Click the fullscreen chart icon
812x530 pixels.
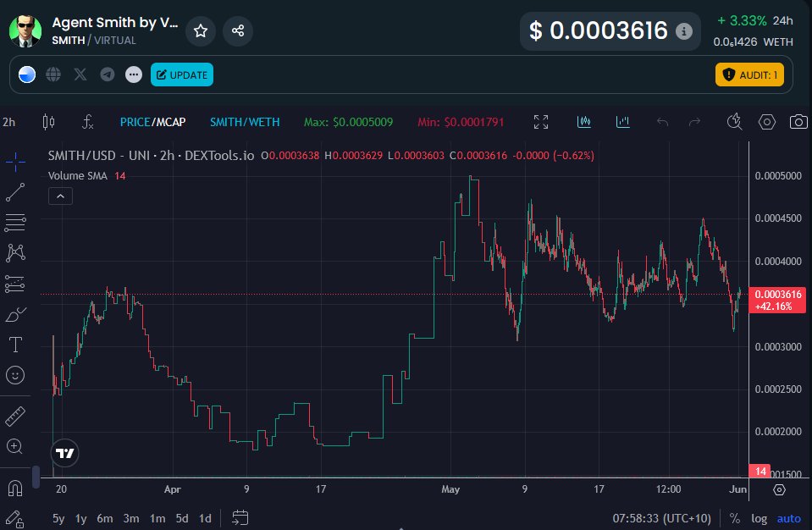click(x=541, y=122)
